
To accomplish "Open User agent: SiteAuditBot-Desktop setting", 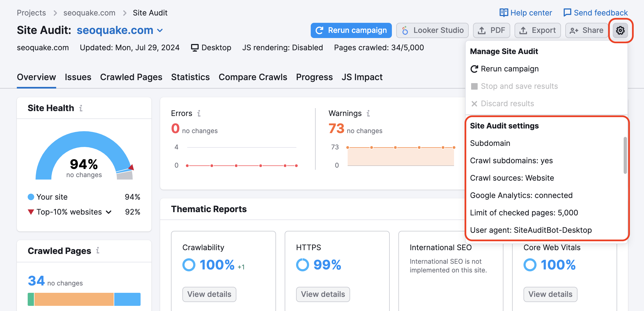I will 531,230.
